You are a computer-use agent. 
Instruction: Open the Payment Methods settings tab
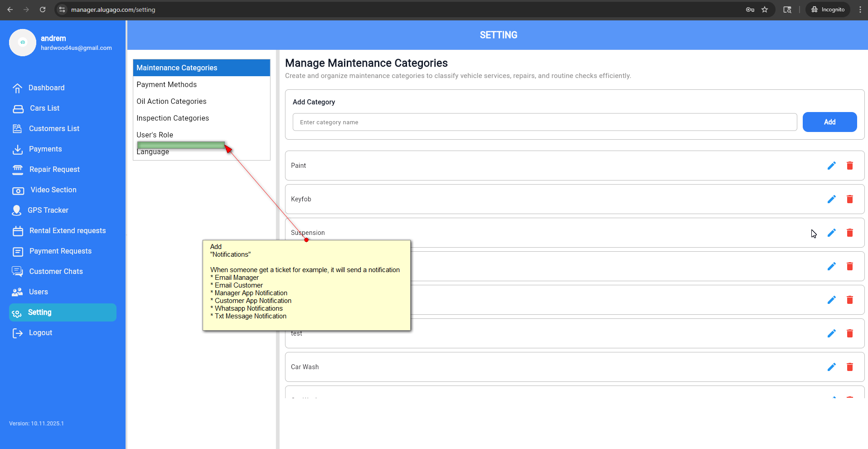pos(166,85)
